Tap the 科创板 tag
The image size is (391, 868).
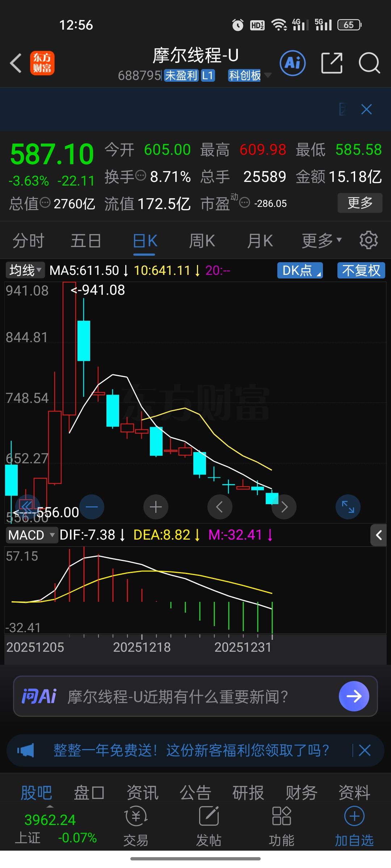tap(245, 76)
